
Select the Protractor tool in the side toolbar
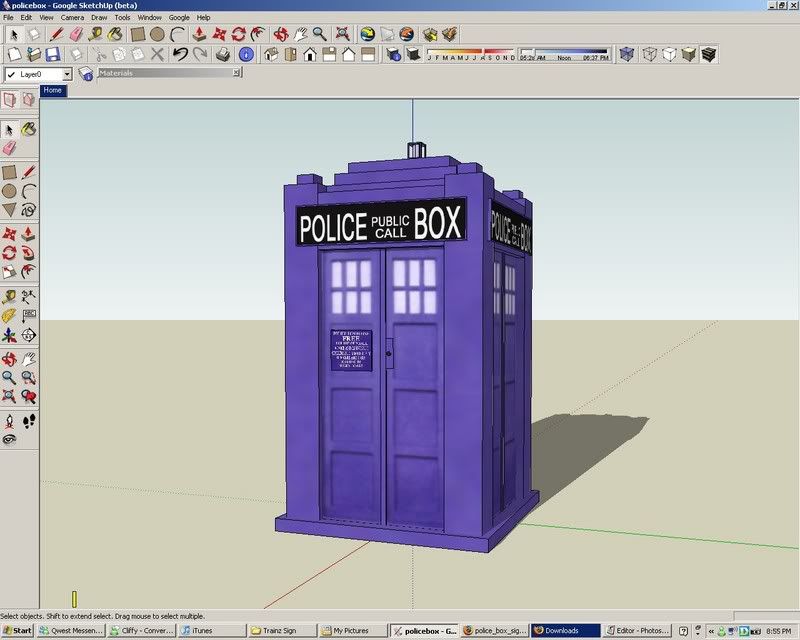tap(9, 316)
